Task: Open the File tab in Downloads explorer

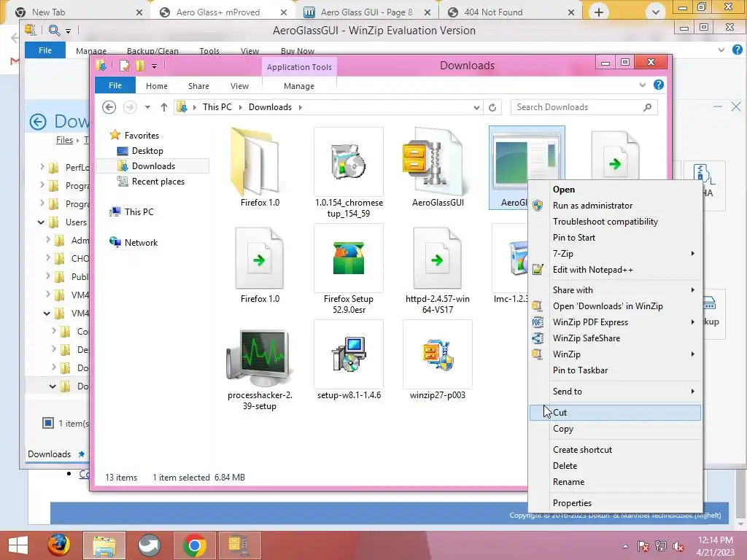Action: point(115,85)
